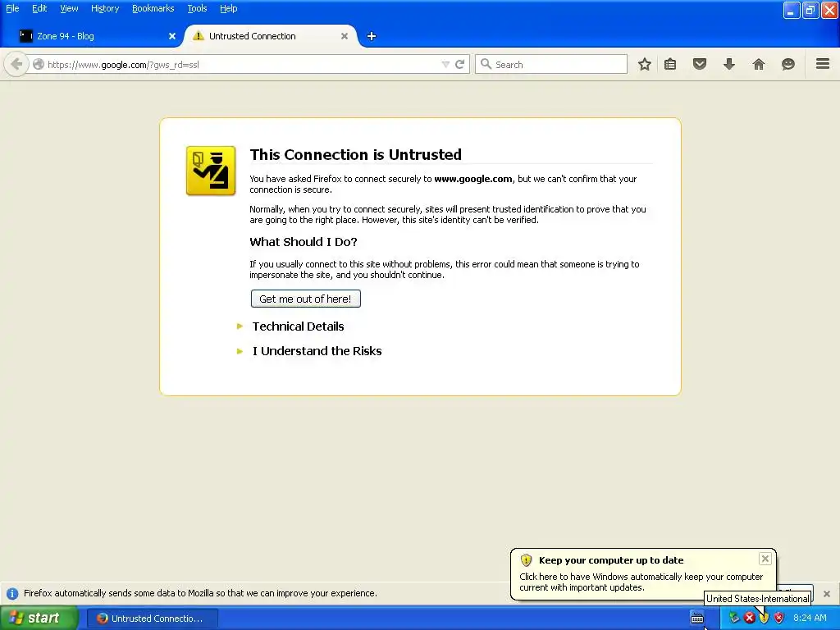Click the 8:24 AM system clock
Image resolution: width=840 pixels, height=630 pixels.
810,619
